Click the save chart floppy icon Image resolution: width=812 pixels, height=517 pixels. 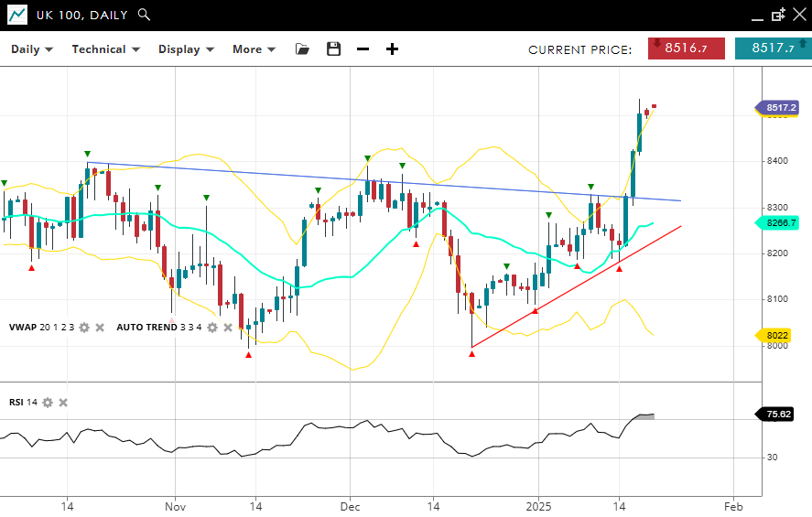click(333, 49)
